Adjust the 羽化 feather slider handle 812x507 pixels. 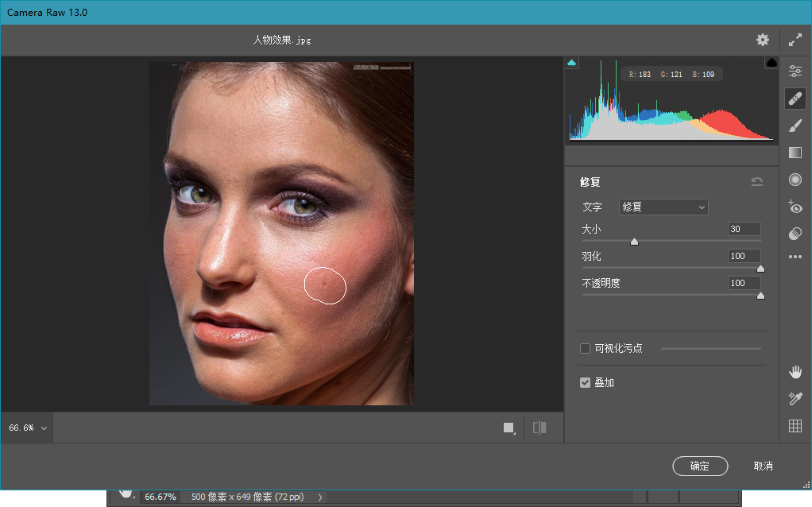[x=760, y=269]
